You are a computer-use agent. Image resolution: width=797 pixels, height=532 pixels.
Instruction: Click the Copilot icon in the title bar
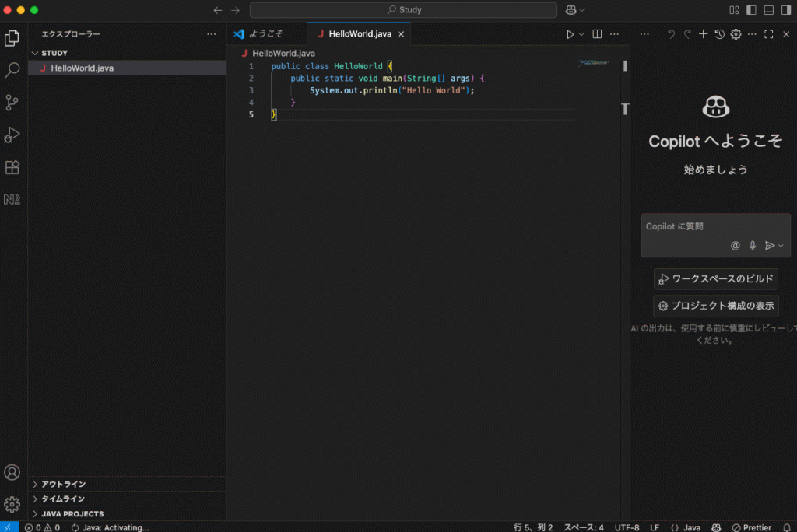[x=571, y=10]
